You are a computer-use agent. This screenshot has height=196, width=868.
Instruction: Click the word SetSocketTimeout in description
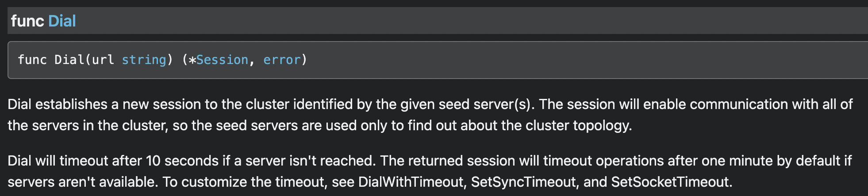[x=670, y=182]
